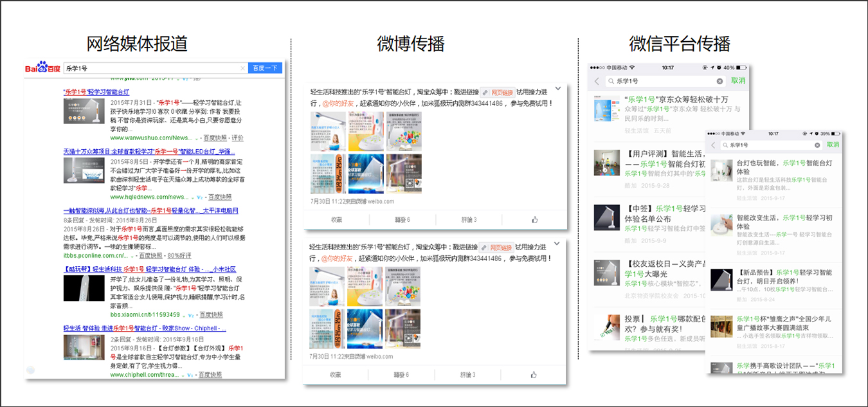Tap back arrow in right WeChat screen
868x407 pixels.
point(712,145)
